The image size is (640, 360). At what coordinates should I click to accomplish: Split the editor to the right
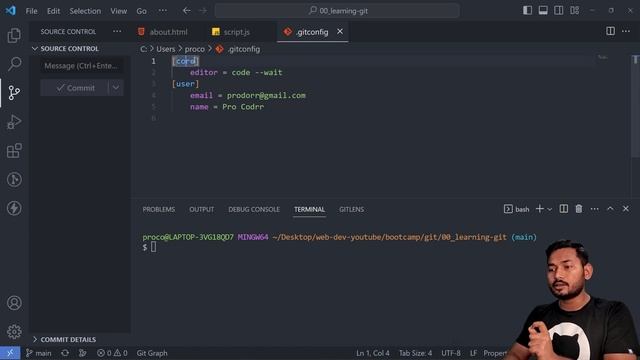pos(610,31)
